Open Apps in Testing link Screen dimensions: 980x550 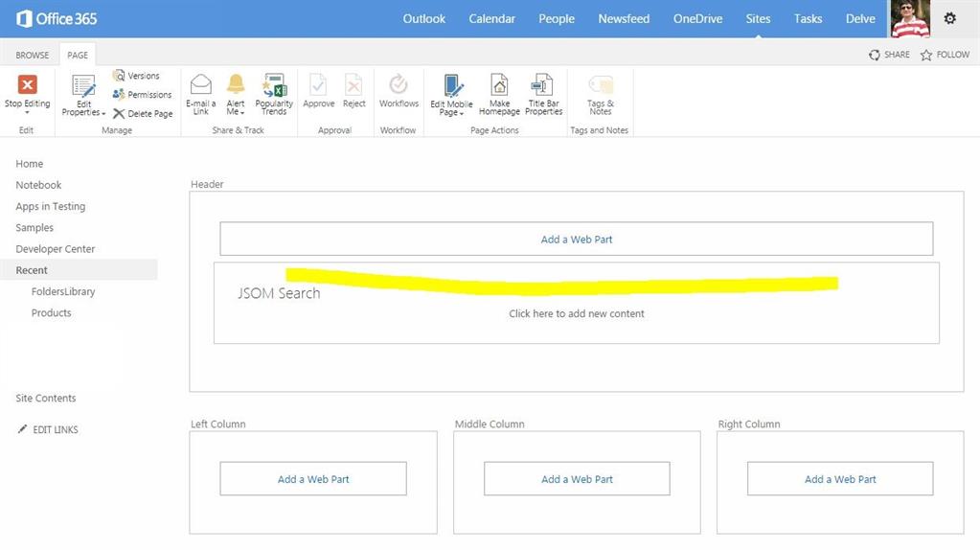tap(51, 206)
